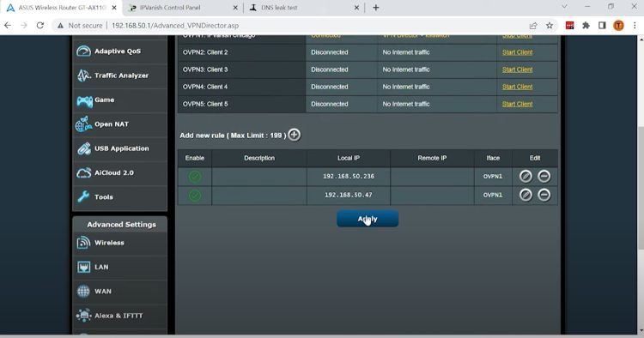Click the plus icon to add new rule

pyautogui.click(x=294, y=135)
